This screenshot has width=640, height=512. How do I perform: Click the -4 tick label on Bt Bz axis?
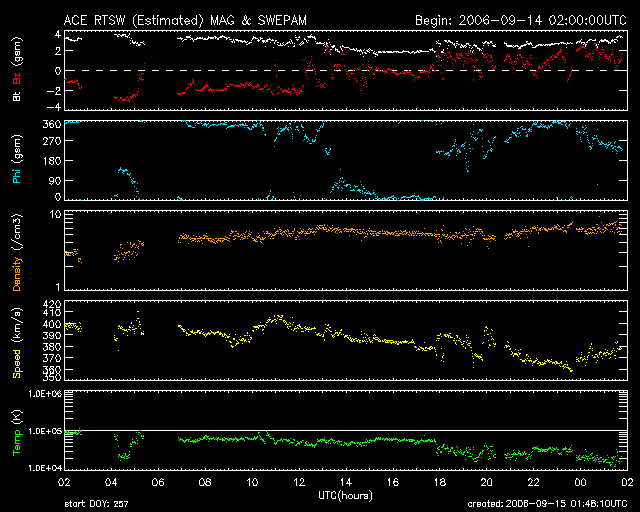tap(55, 107)
